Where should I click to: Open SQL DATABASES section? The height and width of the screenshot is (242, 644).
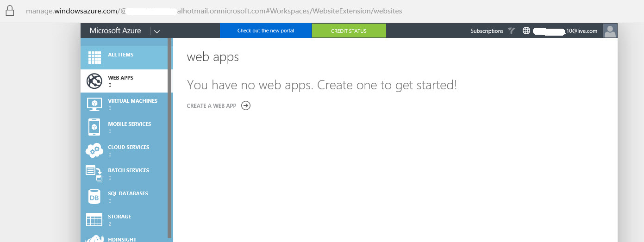[124, 197]
